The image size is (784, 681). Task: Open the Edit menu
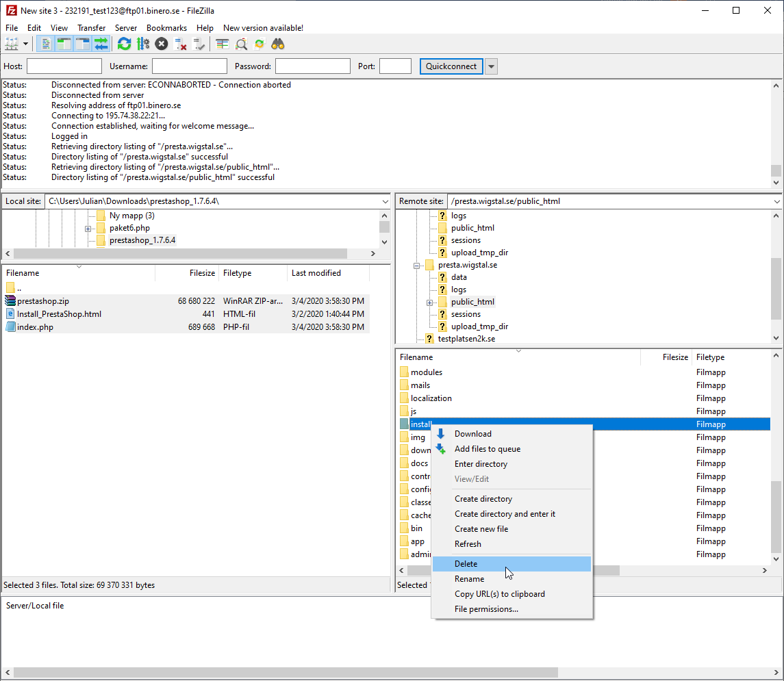pyautogui.click(x=34, y=28)
